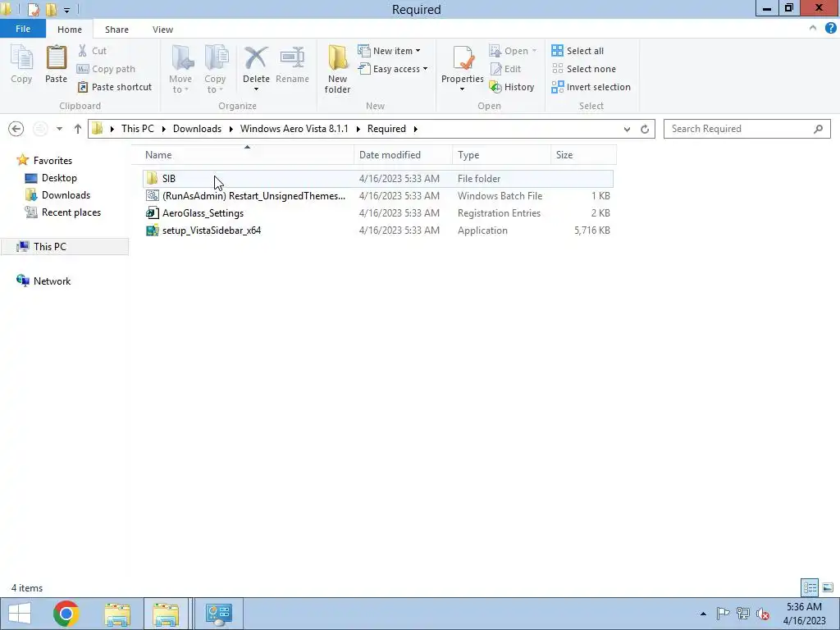Image resolution: width=840 pixels, height=630 pixels.
Task: Click the Cut scissors icon
Action: click(x=83, y=51)
